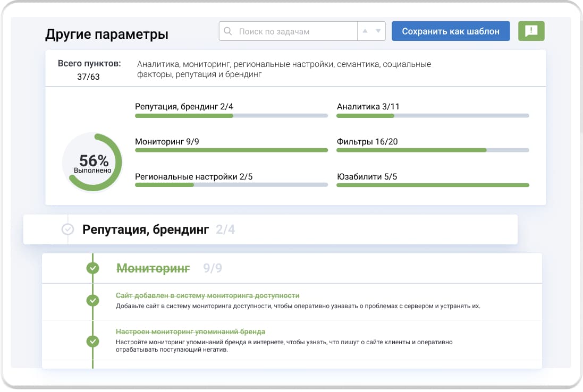Viewport: 583px width, 392px height.
Task: Click the Сохранить как шаблон button
Action: click(450, 31)
